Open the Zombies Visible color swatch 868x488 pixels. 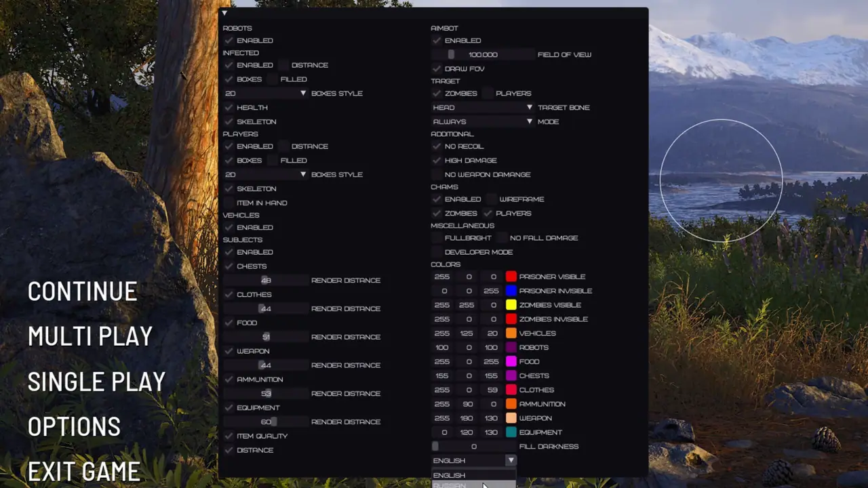point(511,305)
